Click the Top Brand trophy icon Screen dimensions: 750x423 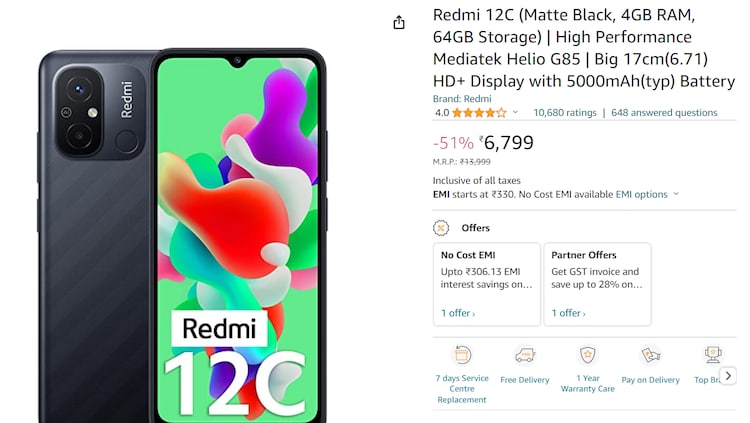point(713,355)
